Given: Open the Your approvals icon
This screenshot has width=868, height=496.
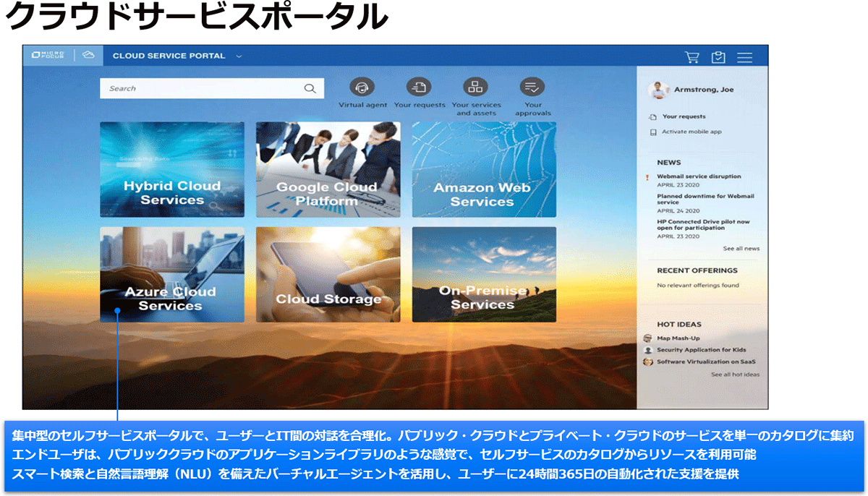Looking at the screenshot, I should click(x=532, y=87).
